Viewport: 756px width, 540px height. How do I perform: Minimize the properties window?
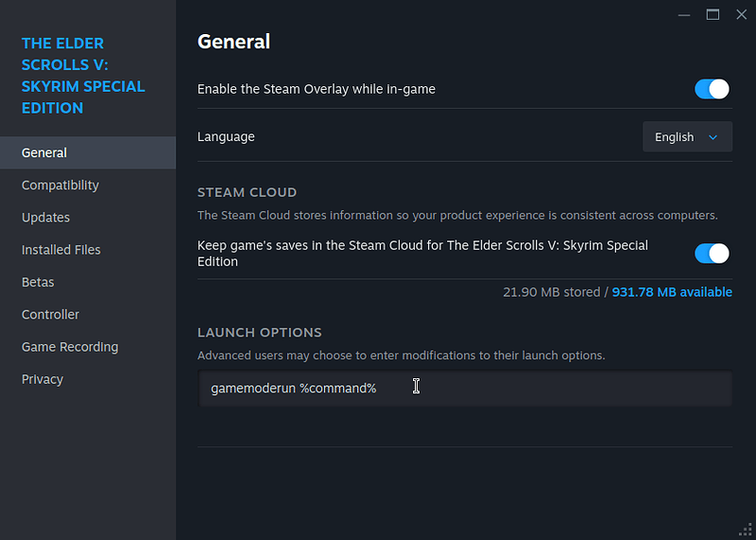point(683,15)
